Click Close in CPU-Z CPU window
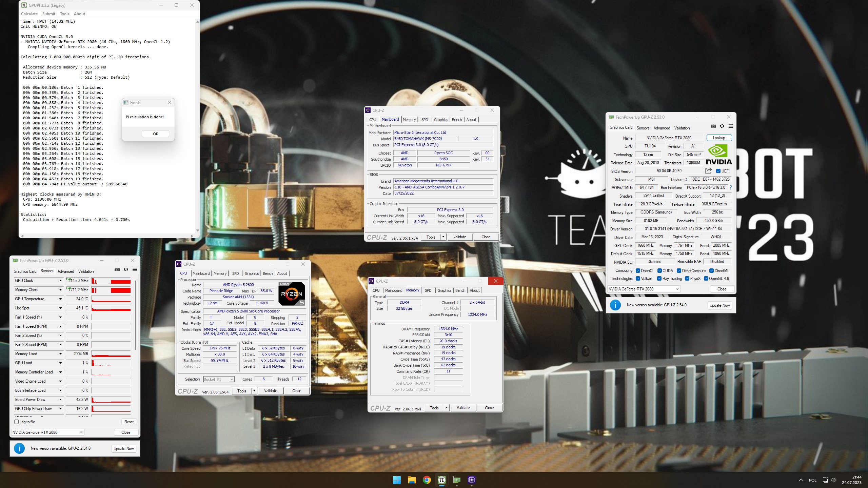Screen dimensions: 868x488 click(x=297, y=391)
